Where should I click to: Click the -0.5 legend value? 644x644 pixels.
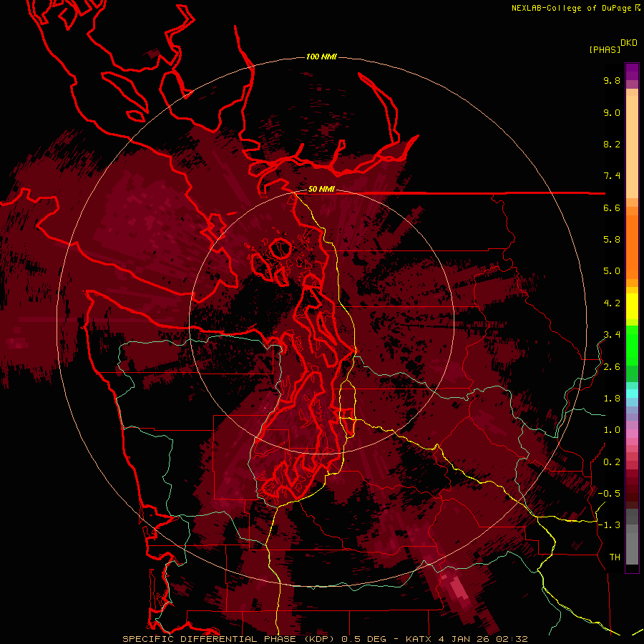[609, 494]
